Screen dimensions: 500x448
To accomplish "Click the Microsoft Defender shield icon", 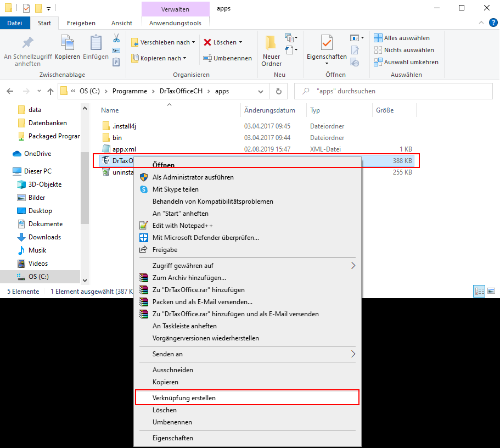I will click(144, 237).
